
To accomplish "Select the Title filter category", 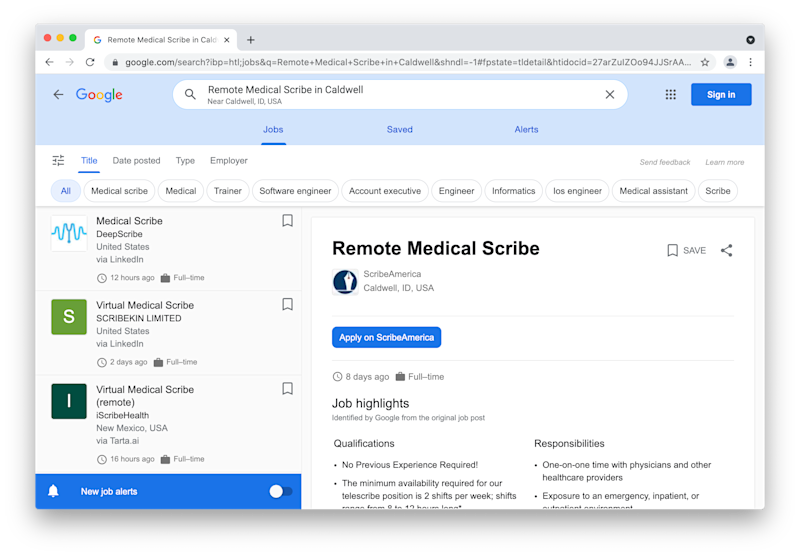I will [x=89, y=161].
